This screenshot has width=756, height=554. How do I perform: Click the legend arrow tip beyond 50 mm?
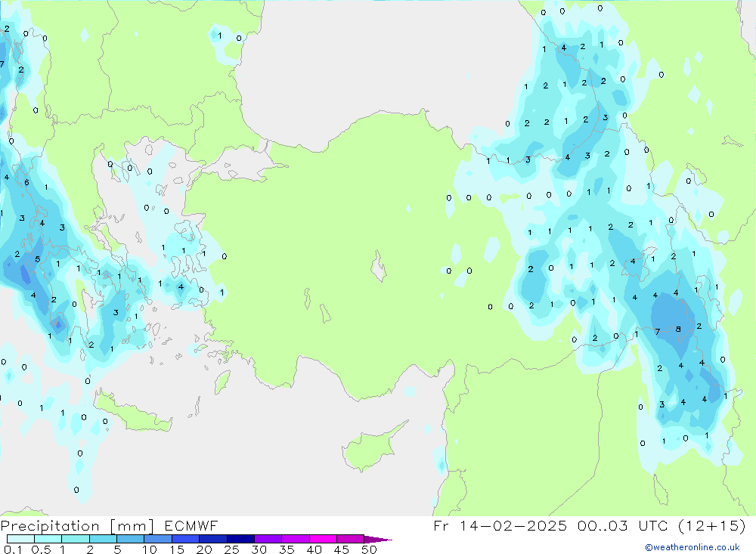pos(378,540)
